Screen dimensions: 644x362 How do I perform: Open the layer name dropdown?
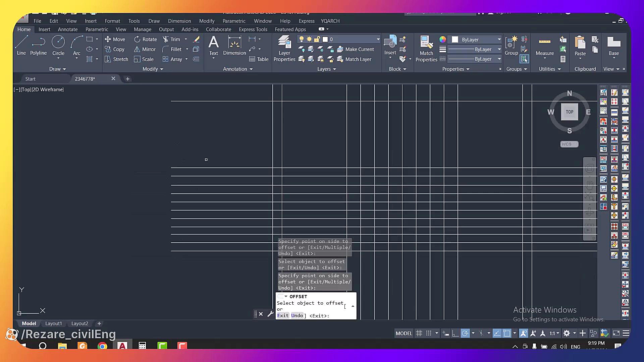point(378,39)
